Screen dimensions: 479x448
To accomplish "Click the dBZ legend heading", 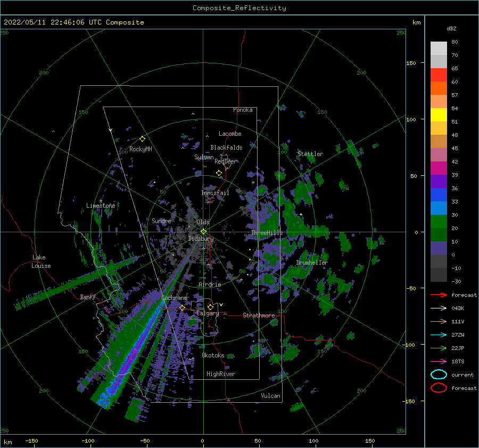I will point(451,28).
